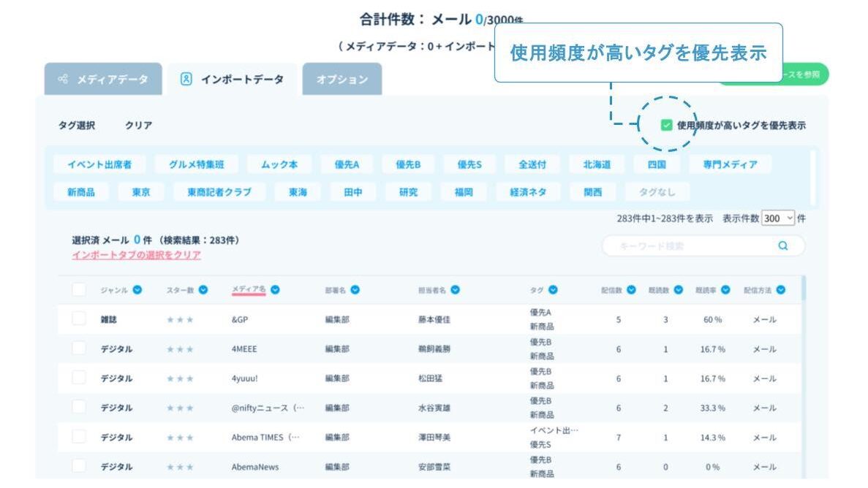868x488 pixels.
Task: Switch to the メディアデータ tab
Action: [x=103, y=80]
